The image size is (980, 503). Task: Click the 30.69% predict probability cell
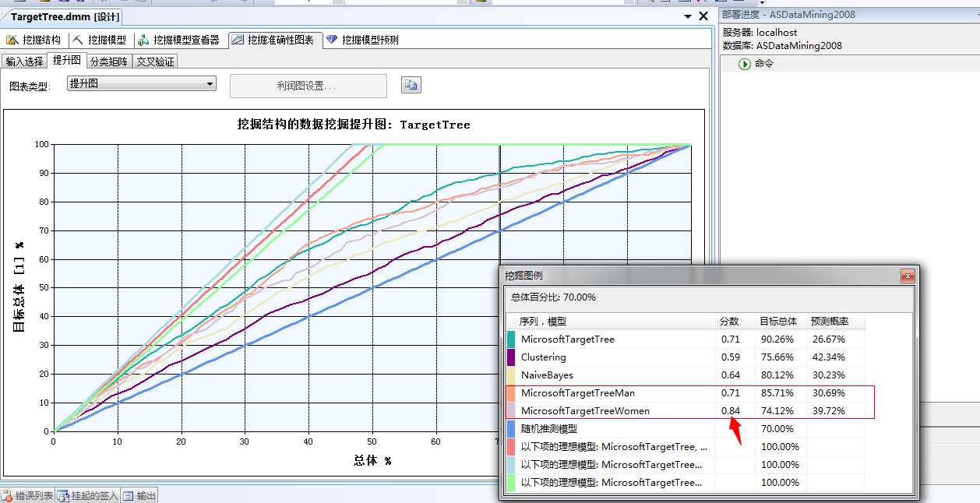pyautogui.click(x=829, y=393)
